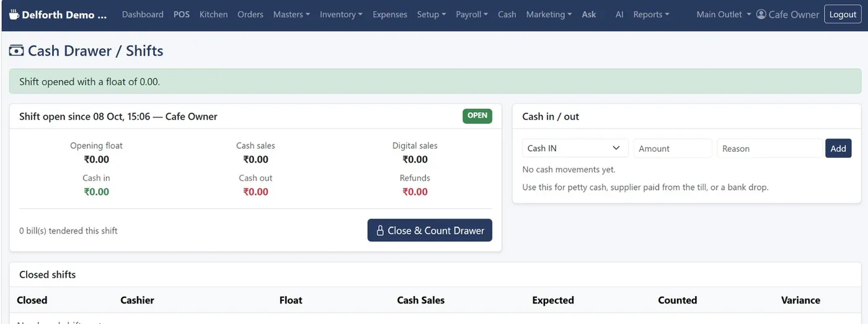This screenshot has height=324, width=868.
Task: Expand the Setup dropdown menu
Action: 432,14
